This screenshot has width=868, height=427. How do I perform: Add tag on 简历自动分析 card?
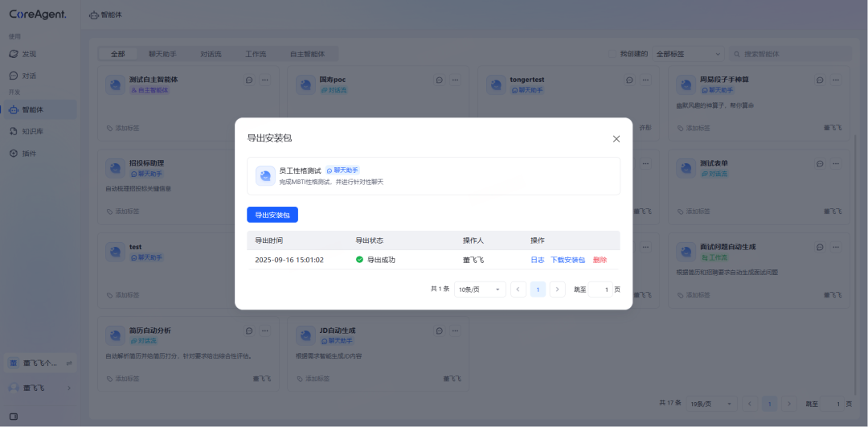[x=123, y=379]
